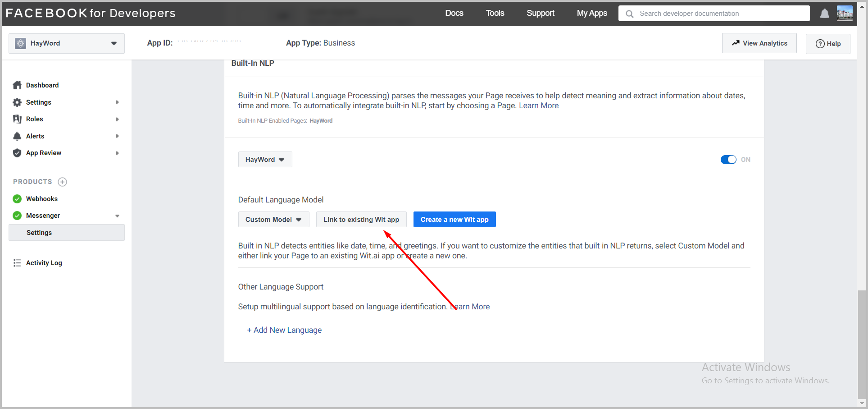Open the user profile avatar
868x409 pixels.
pos(845,13)
